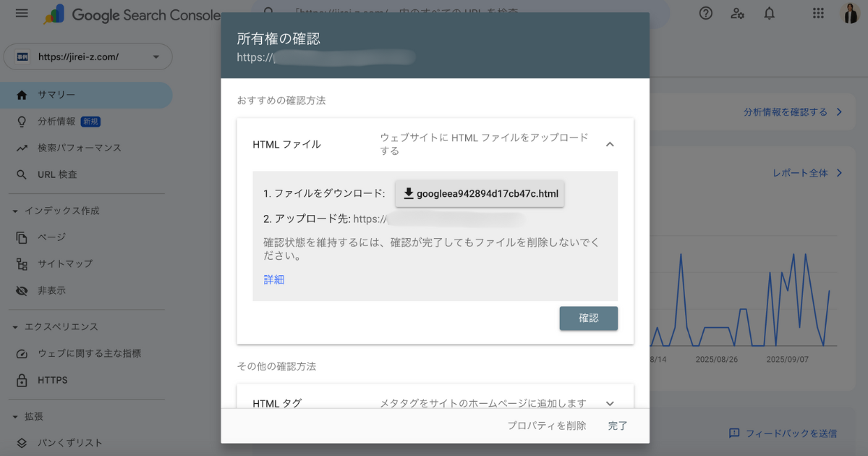Open the hamburger main menu icon
The width and height of the screenshot is (868, 456).
pos(22,14)
